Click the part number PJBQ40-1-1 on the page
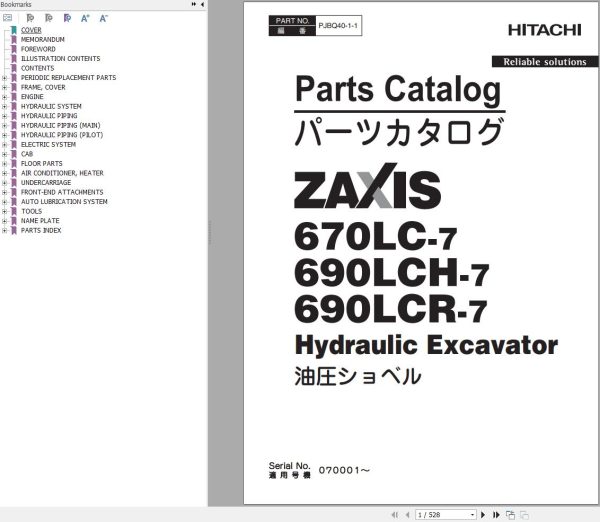Screen dimensions: 600x522 [338, 26]
